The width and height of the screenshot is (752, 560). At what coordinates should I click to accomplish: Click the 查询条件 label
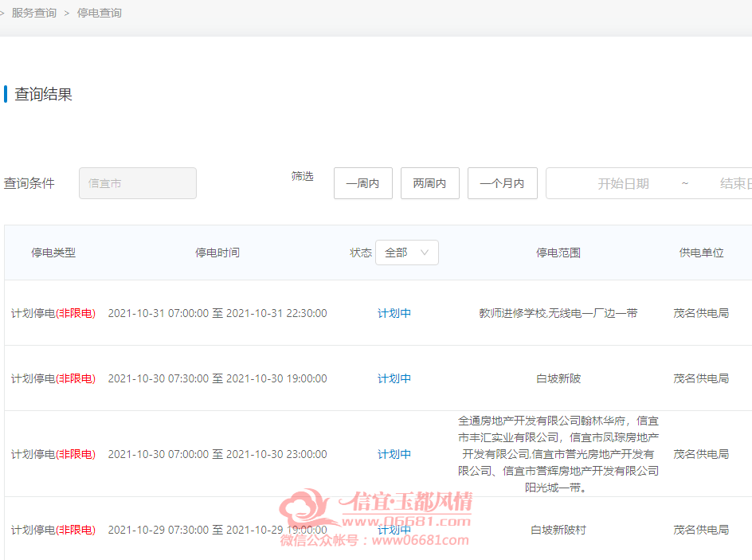pos(29,183)
